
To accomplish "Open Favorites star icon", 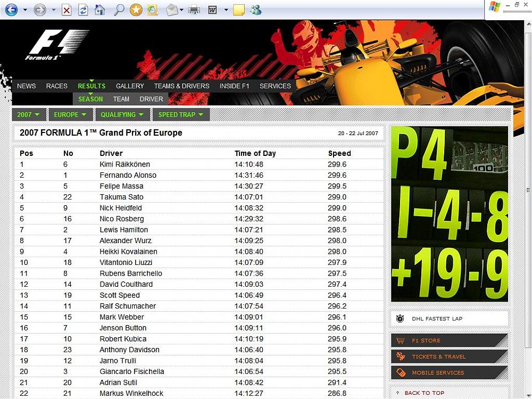I will pos(136,10).
